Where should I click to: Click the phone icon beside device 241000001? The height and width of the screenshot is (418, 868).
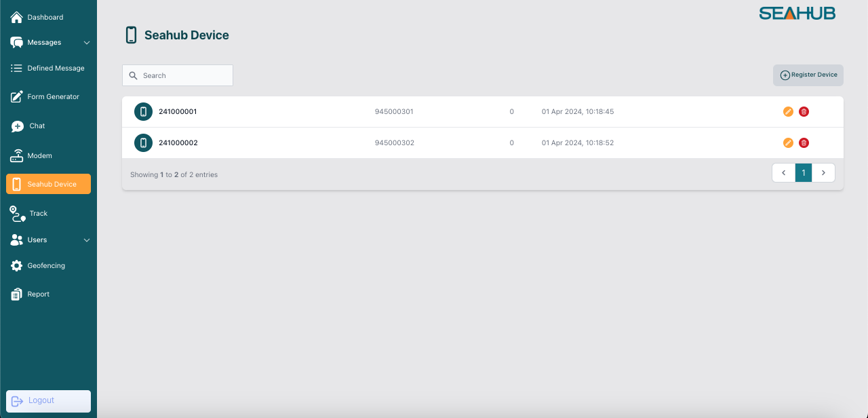point(143,112)
